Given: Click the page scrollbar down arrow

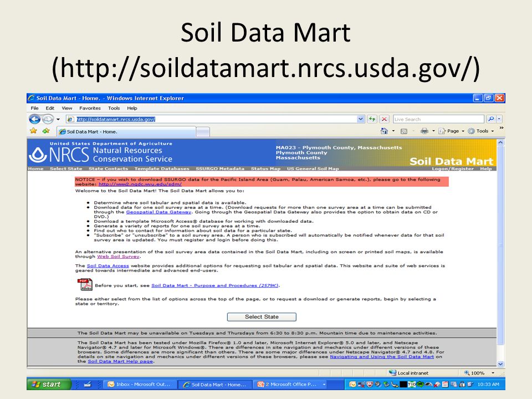Looking at the screenshot, I should [500, 364].
